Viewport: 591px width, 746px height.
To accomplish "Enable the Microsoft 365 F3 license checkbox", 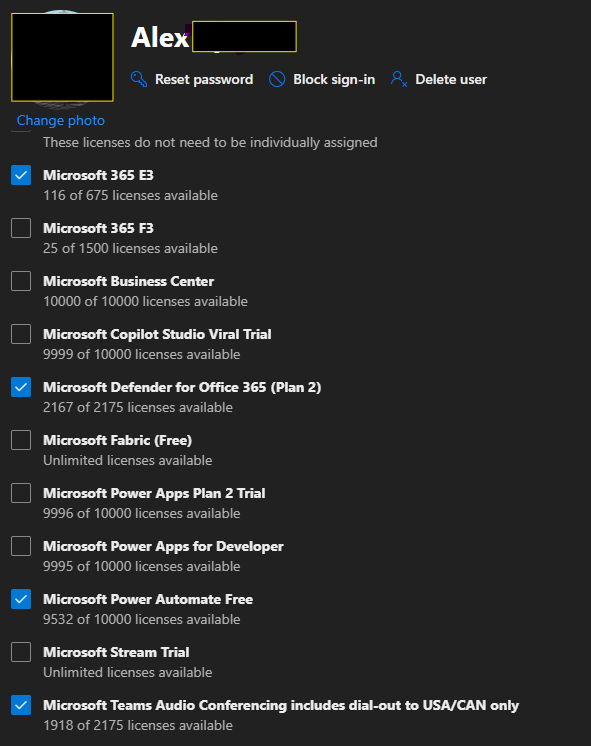I will (21, 228).
